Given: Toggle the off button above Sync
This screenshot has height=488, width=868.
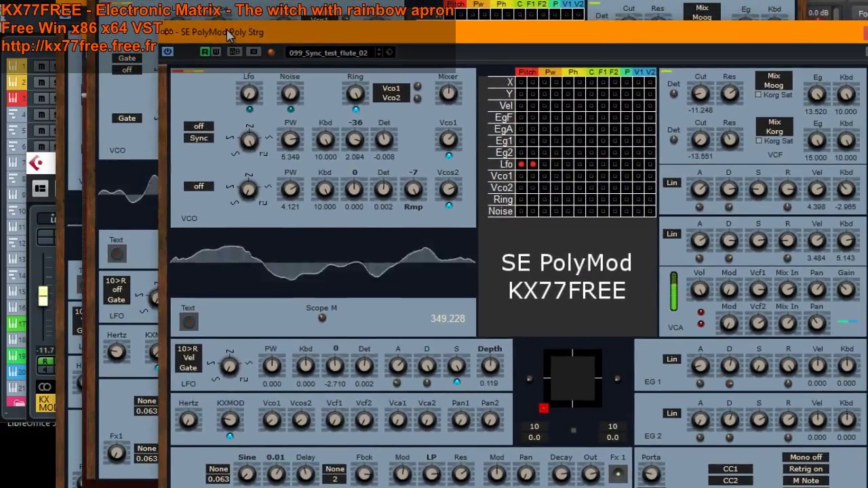Looking at the screenshot, I should pyautogui.click(x=199, y=126).
